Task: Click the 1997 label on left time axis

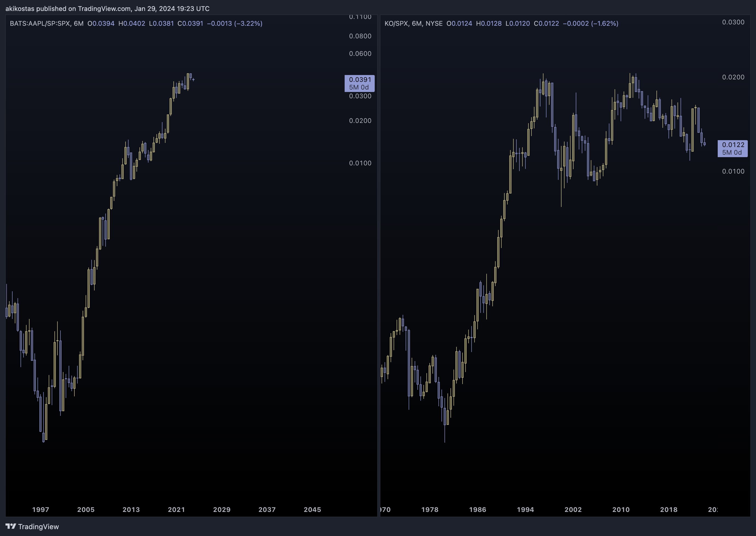Action: tap(40, 509)
